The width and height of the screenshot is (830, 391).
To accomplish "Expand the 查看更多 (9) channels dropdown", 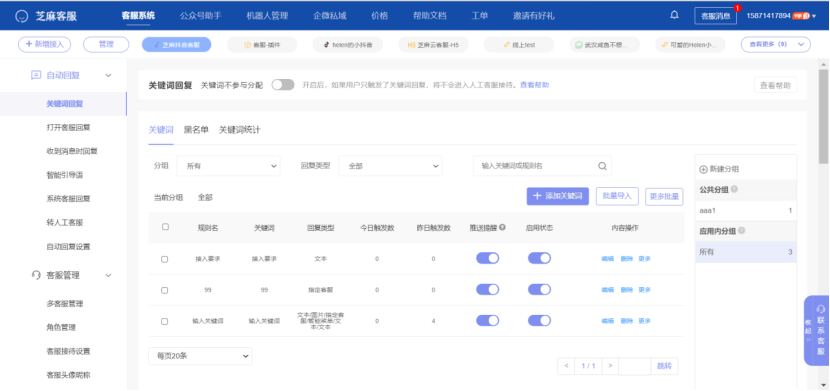I will pos(775,45).
